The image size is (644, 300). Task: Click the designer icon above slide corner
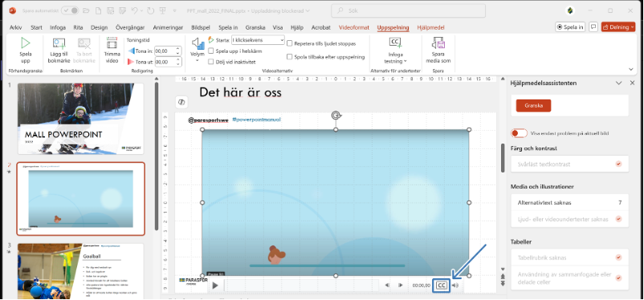pyautogui.click(x=181, y=102)
